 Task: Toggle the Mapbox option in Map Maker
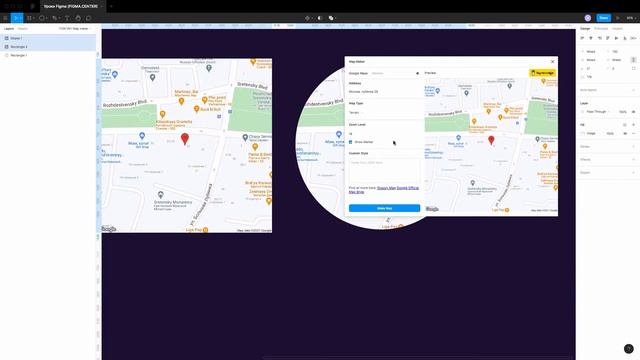pyautogui.click(x=377, y=73)
